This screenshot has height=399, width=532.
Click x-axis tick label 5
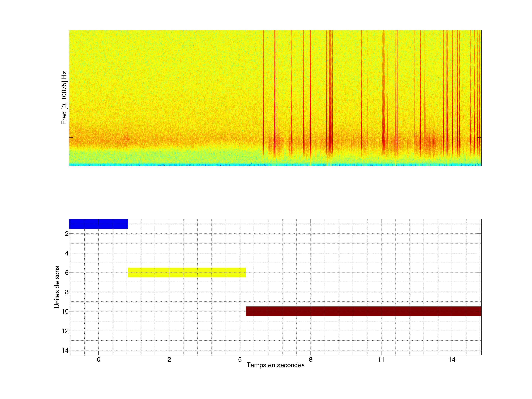[240, 359]
